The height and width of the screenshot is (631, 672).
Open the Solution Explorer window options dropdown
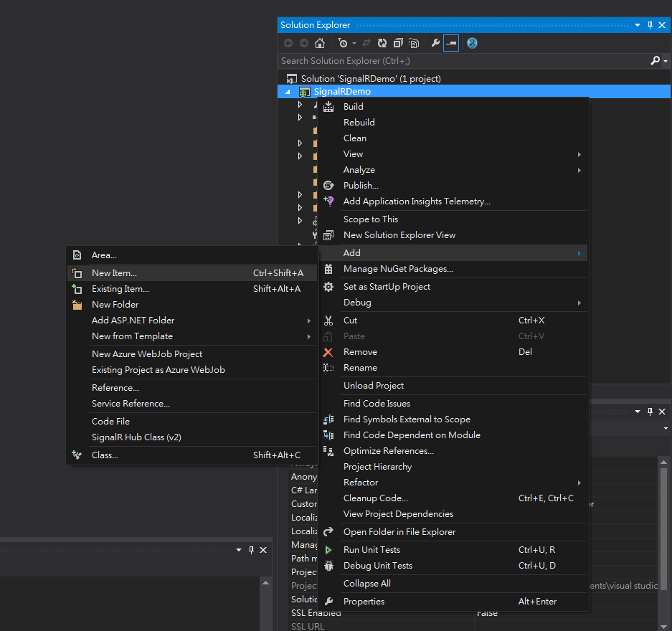(638, 25)
